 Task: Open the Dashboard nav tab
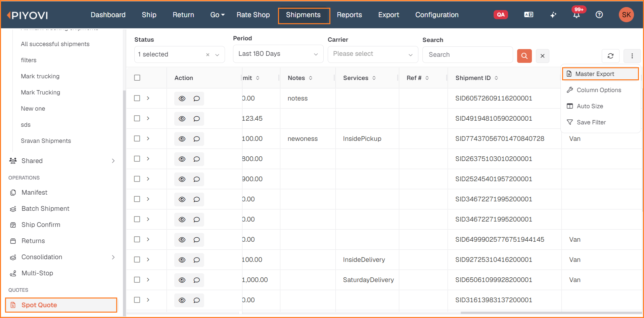[108, 15]
